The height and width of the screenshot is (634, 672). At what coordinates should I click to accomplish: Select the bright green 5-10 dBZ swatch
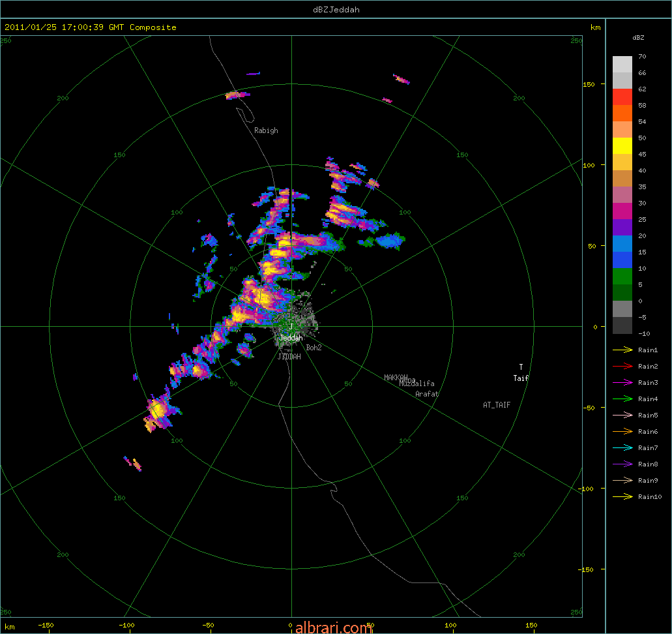(622, 277)
